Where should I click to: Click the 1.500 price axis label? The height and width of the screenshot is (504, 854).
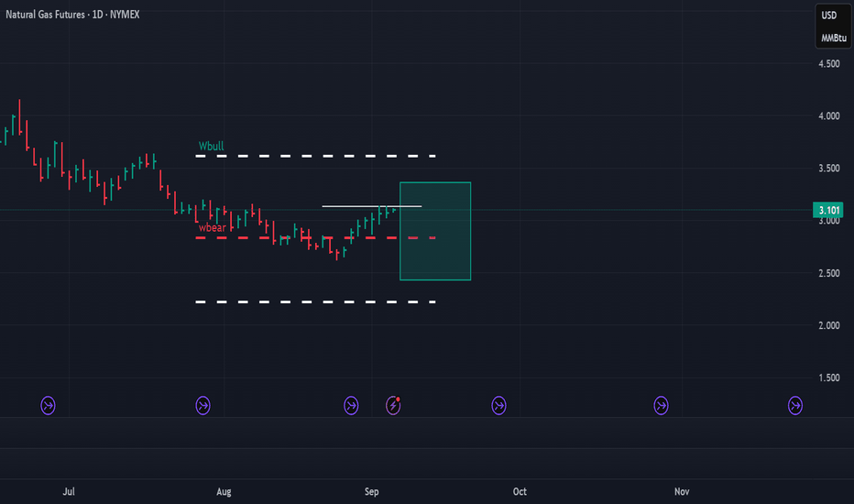pyautogui.click(x=829, y=378)
